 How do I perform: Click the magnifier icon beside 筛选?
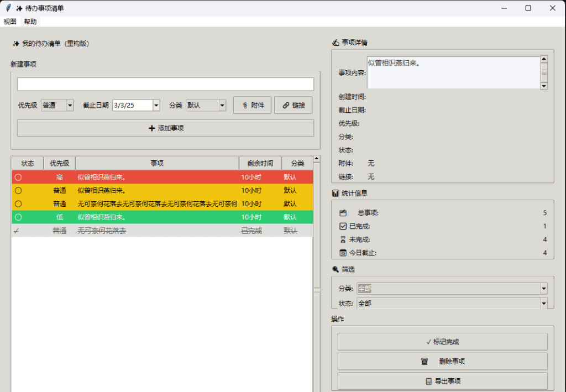click(x=336, y=269)
